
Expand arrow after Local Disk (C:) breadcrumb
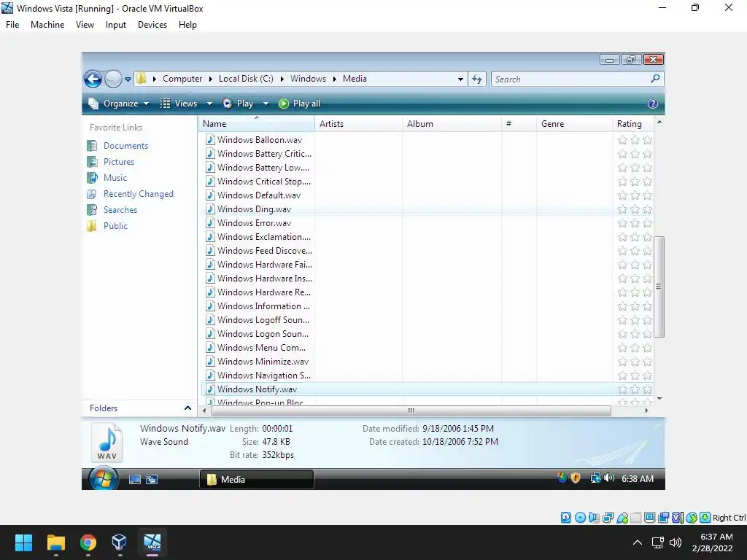(x=282, y=79)
